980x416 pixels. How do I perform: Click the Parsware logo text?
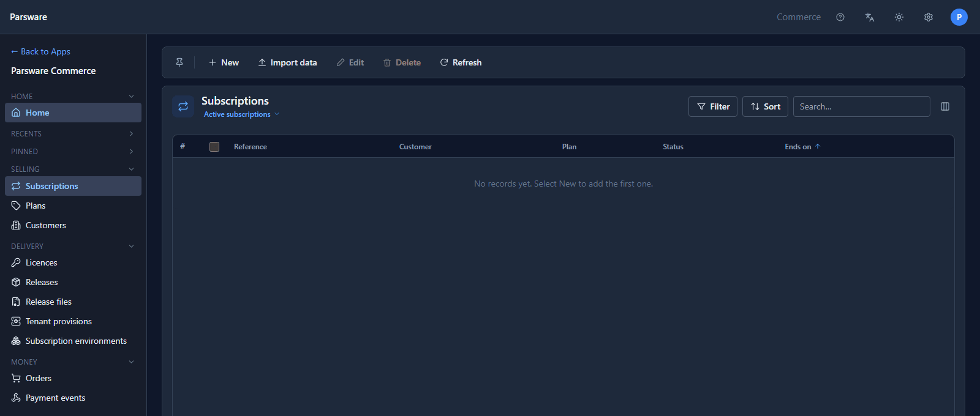tap(28, 17)
